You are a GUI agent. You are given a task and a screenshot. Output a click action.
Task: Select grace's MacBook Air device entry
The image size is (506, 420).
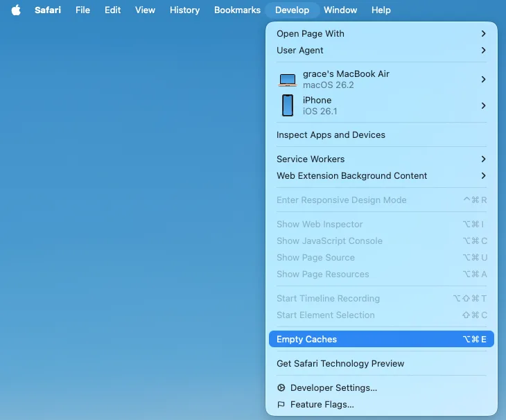[381, 79]
